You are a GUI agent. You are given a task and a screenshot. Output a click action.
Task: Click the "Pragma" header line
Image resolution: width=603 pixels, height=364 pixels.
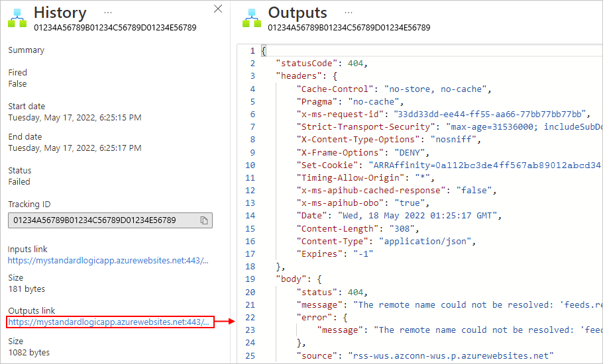351,102
